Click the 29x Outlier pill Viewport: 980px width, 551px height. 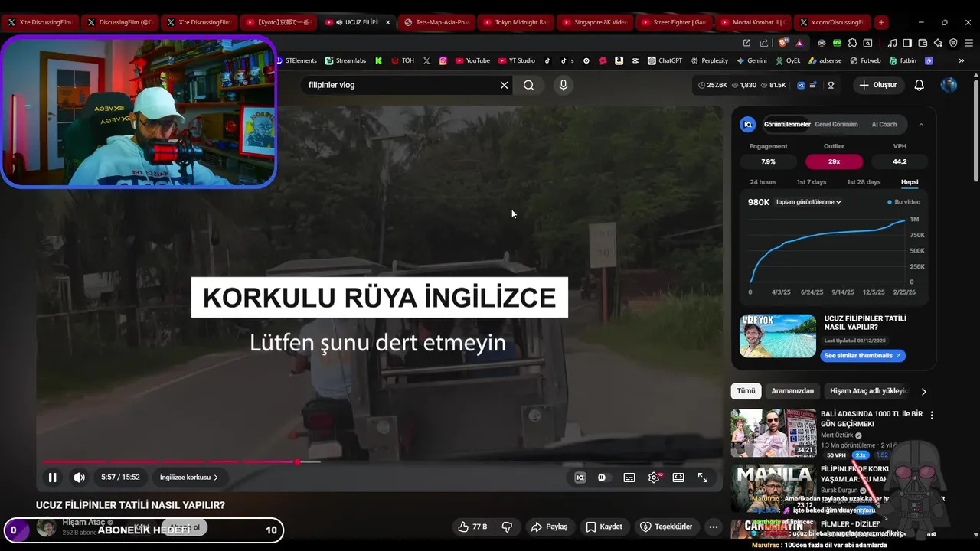point(834,161)
